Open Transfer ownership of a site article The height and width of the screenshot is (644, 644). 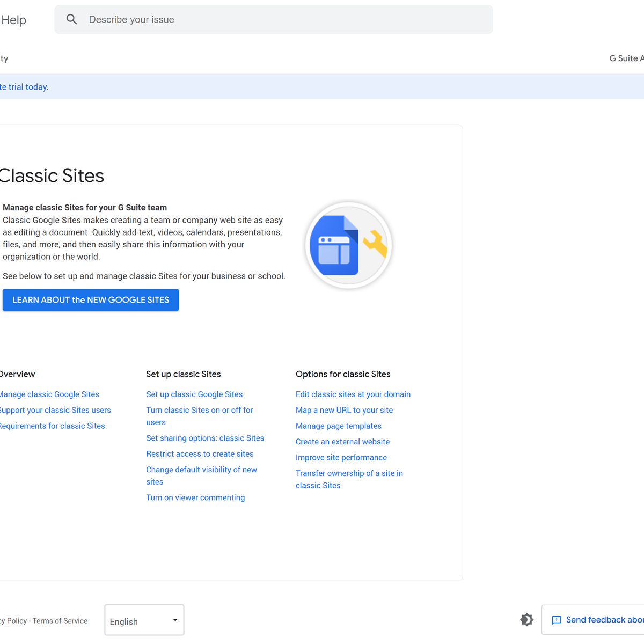coord(349,479)
